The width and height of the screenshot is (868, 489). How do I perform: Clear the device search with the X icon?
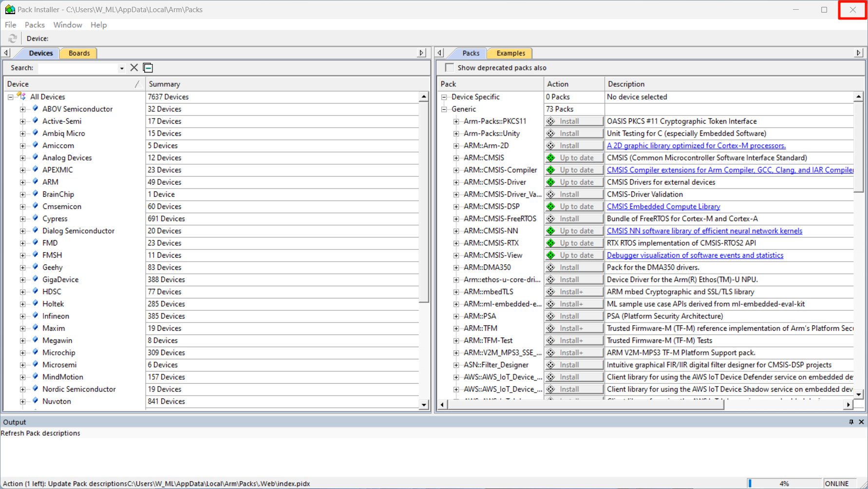coord(134,68)
